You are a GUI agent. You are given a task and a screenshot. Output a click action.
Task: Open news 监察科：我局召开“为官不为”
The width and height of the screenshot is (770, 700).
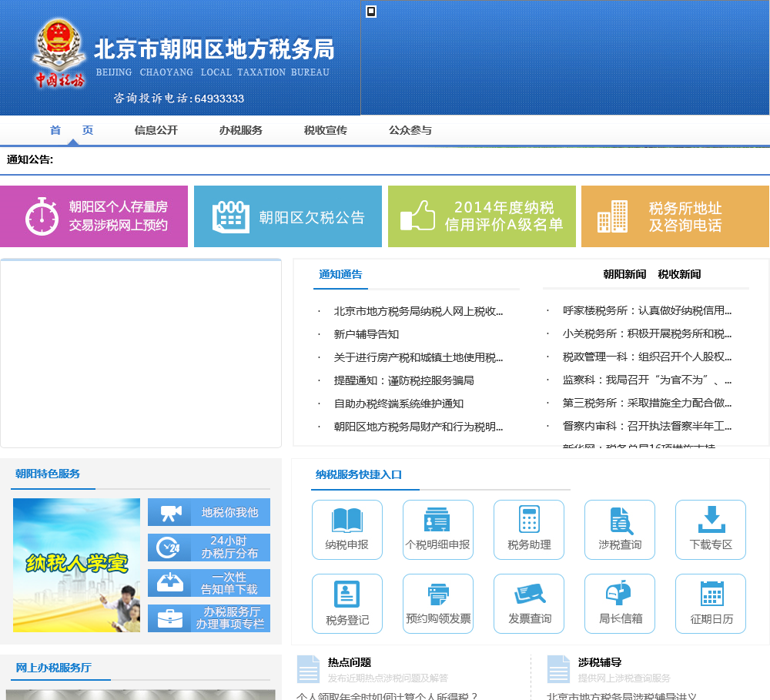click(648, 380)
